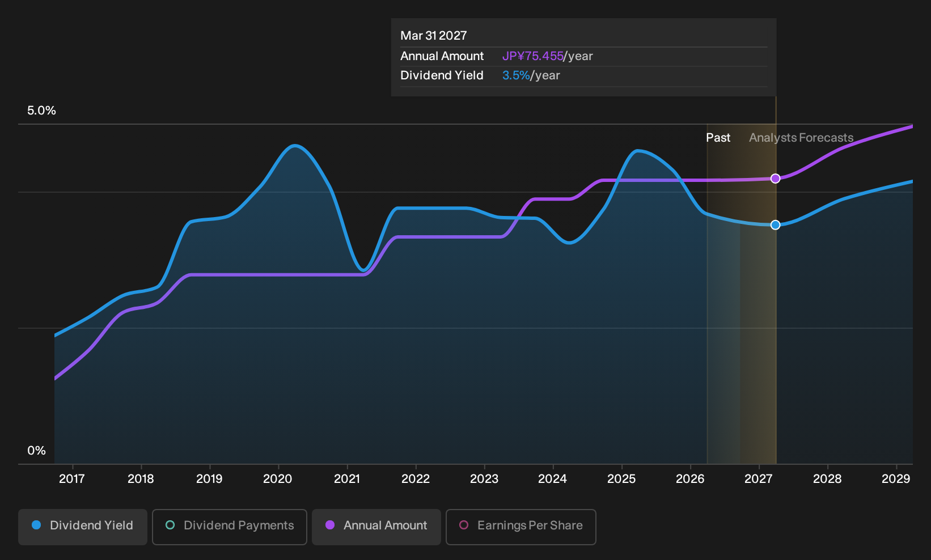Click the JP¥75.455 annual amount value

point(532,56)
